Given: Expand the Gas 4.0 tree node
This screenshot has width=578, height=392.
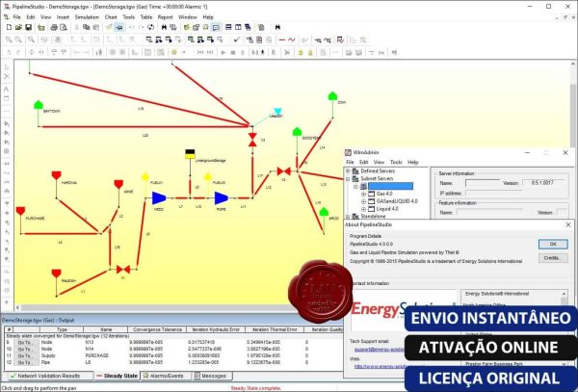Looking at the screenshot, I should coord(363,194).
